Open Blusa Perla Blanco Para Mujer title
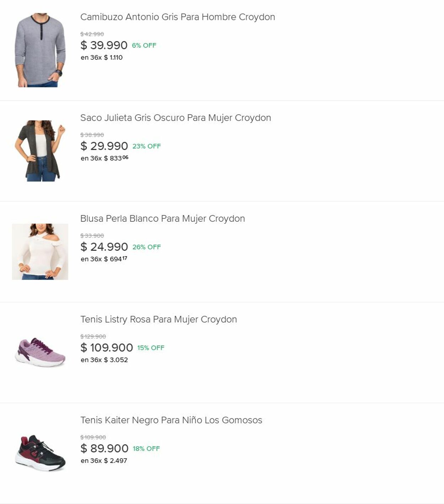This screenshot has height=504, width=444. [x=162, y=219]
